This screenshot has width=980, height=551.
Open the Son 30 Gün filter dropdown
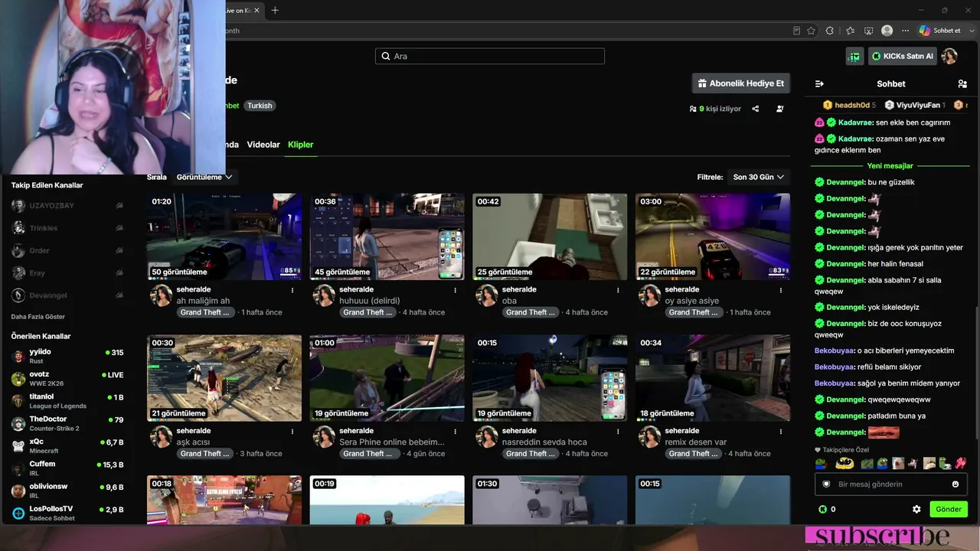pyautogui.click(x=759, y=177)
